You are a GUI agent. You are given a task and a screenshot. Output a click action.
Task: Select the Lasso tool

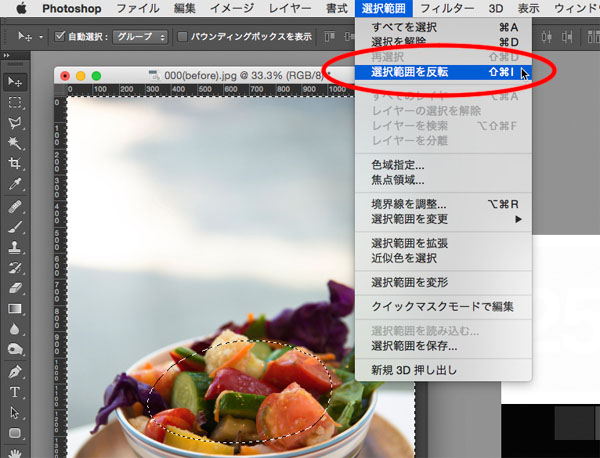click(x=15, y=123)
